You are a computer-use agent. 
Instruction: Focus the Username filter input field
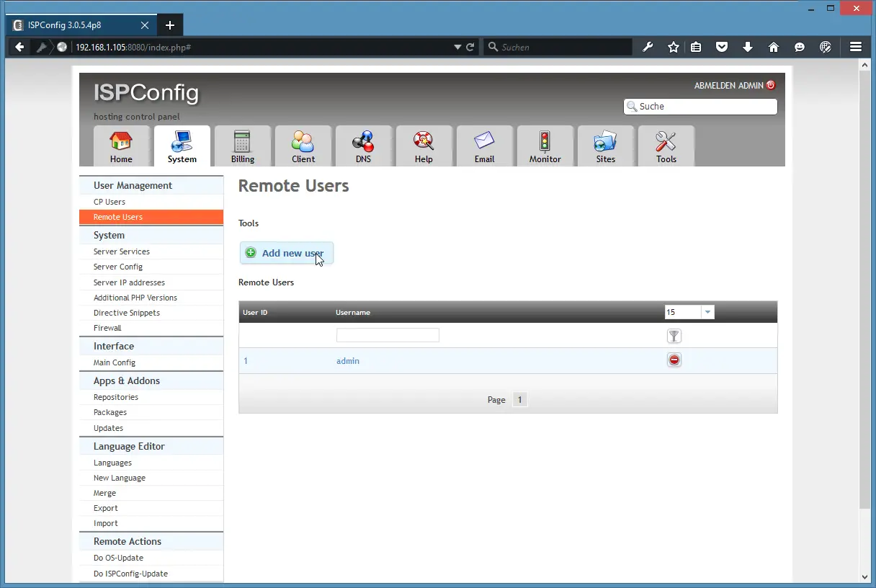point(388,335)
